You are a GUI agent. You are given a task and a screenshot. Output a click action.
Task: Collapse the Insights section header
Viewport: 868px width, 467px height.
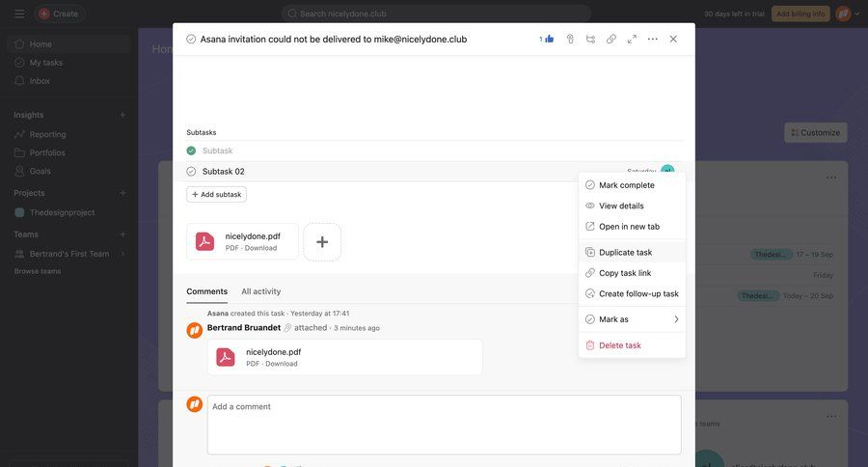[29, 115]
